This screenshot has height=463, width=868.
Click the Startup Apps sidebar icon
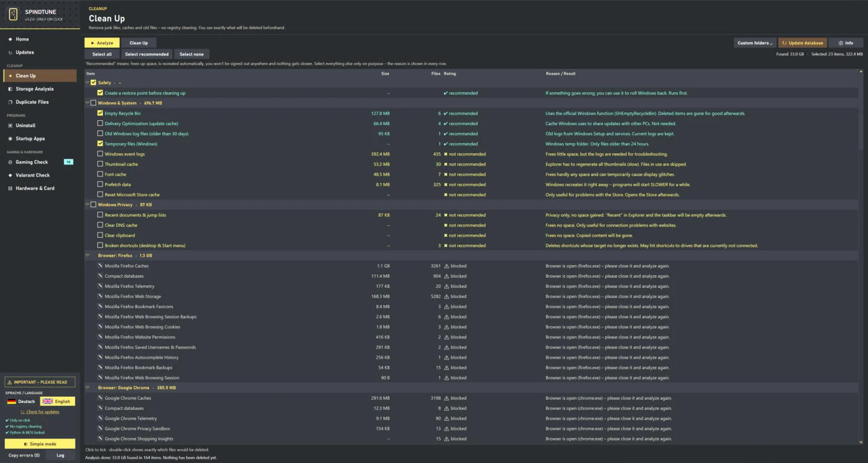point(10,139)
